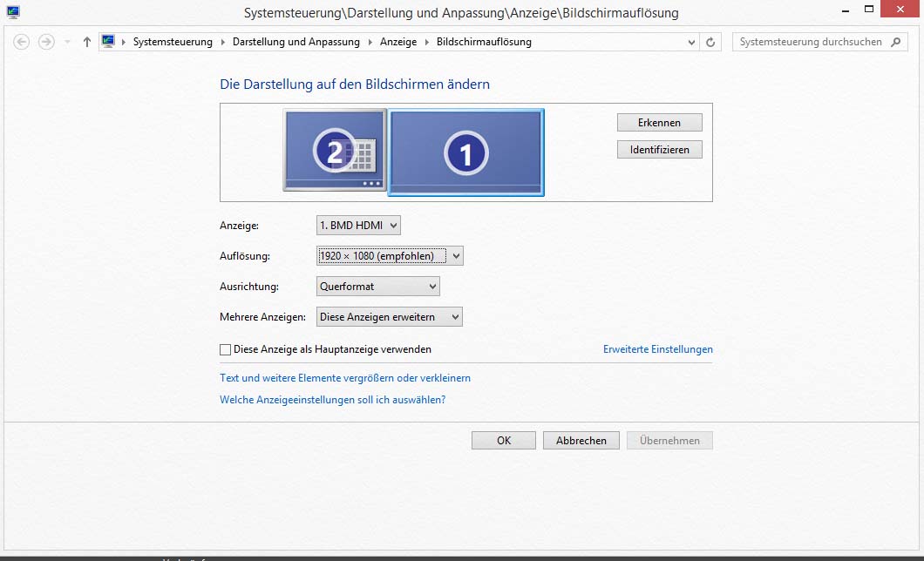The height and width of the screenshot is (561, 924).
Task: Expand the chevron after Anzeige breadcrumb
Action: tap(427, 42)
